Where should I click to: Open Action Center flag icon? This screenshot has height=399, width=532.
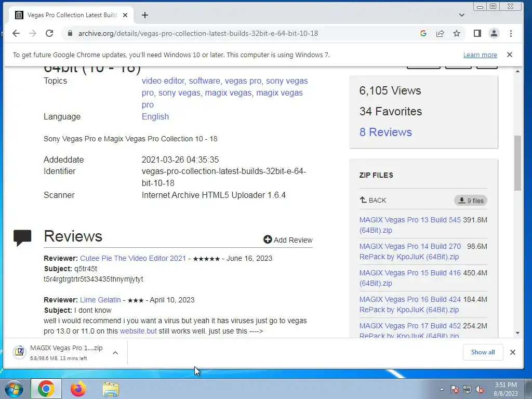(454, 390)
